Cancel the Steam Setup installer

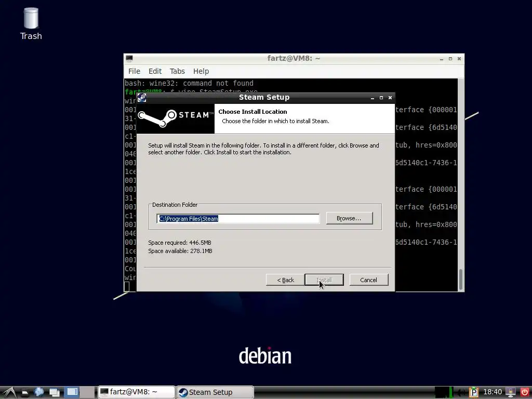coord(368,280)
